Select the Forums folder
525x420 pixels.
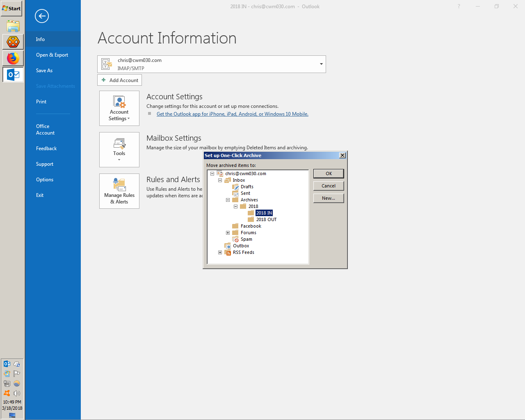[x=248, y=233]
